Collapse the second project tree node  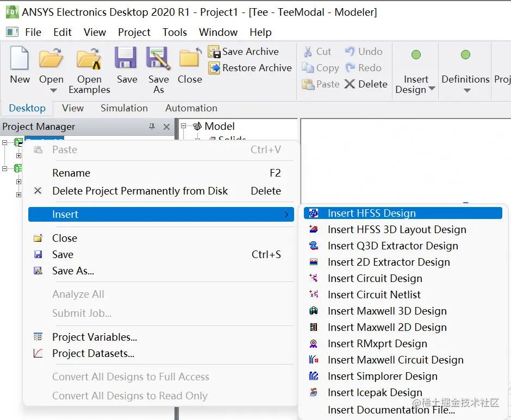4,169
